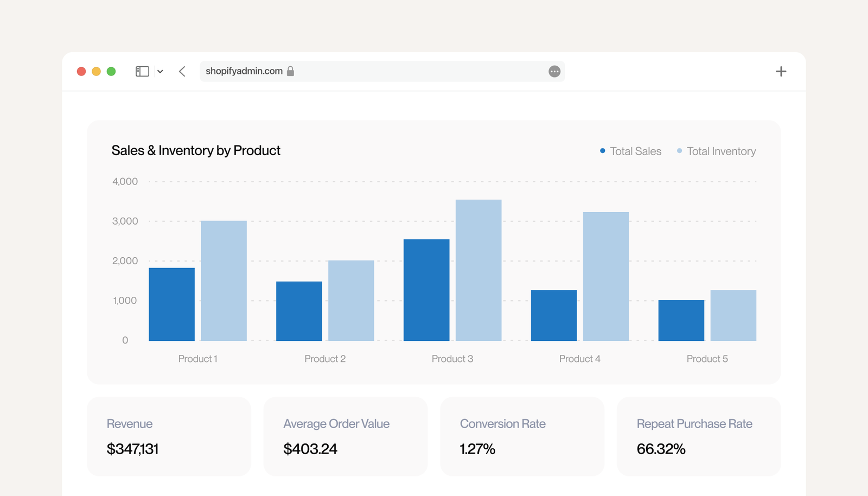Image resolution: width=868 pixels, height=496 pixels.
Task: Open the ellipsis menu in address bar
Action: coord(554,71)
